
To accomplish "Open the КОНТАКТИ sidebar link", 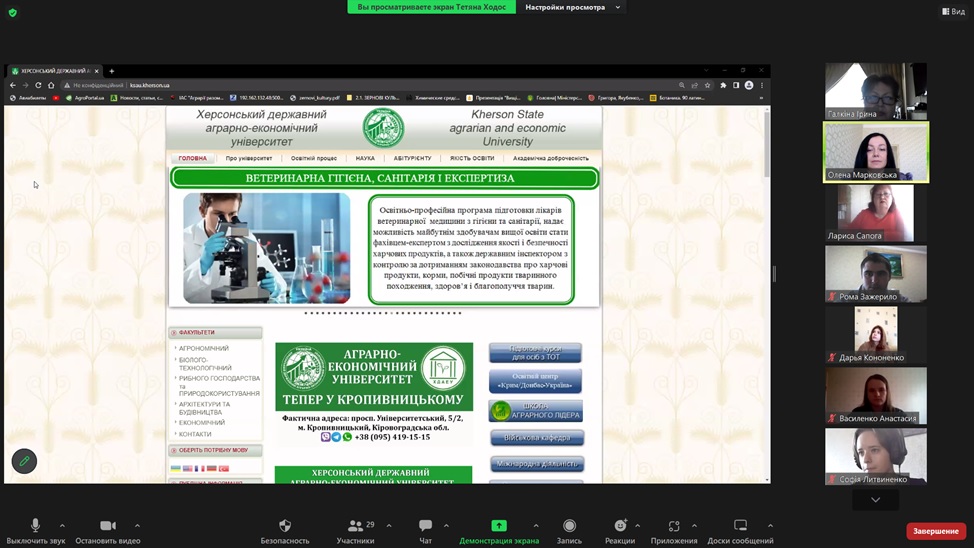I will click(x=195, y=434).
